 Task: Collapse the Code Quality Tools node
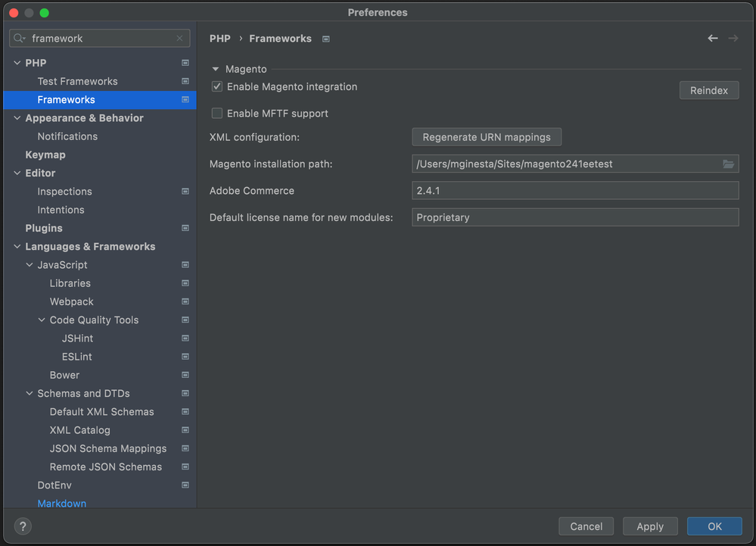point(42,320)
